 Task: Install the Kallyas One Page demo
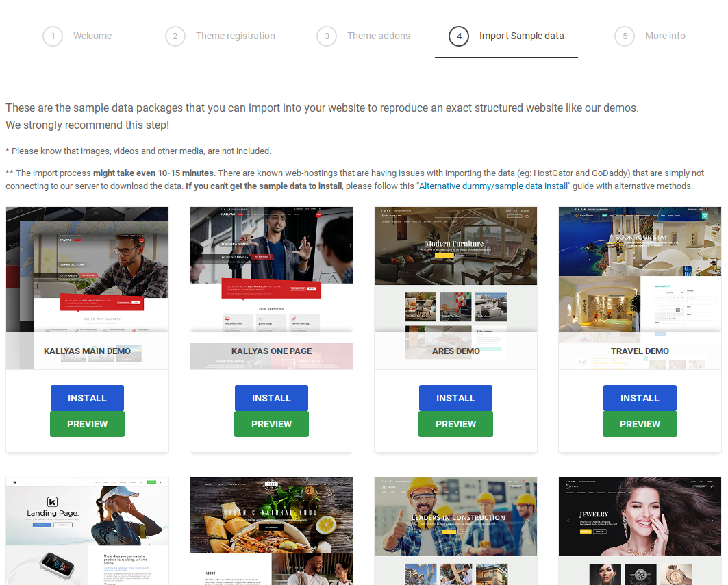(272, 398)
